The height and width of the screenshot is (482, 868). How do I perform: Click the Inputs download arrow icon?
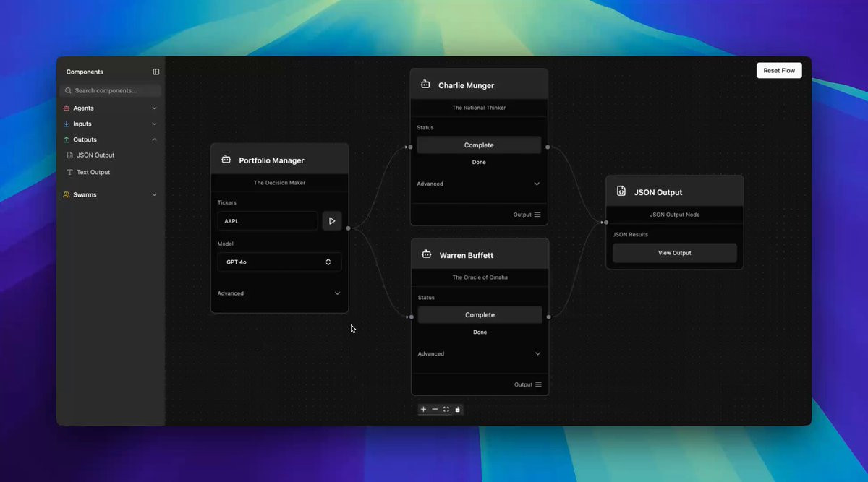[67, 124]
